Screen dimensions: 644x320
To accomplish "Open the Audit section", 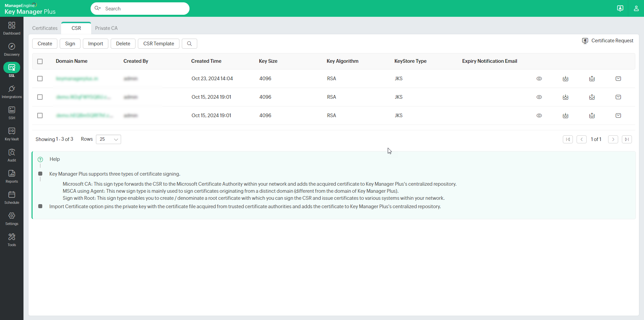I will pos(12,154).
